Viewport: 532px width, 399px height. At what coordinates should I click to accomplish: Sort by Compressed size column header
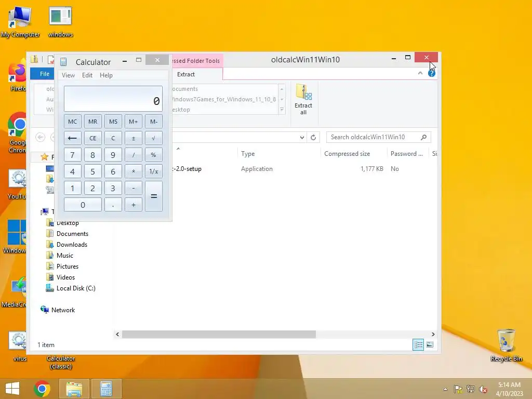click(x=353, y=154)
